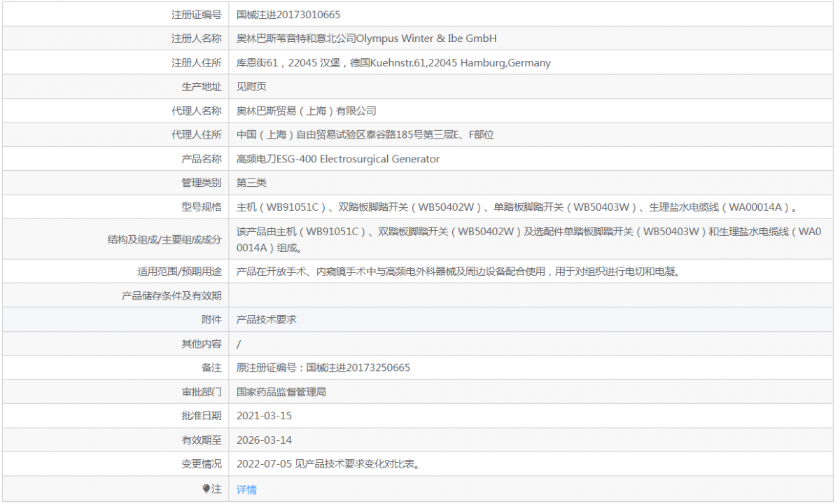840x504 pixels.
Task: Select the 生产地址 label
Action: coord(202,87)
